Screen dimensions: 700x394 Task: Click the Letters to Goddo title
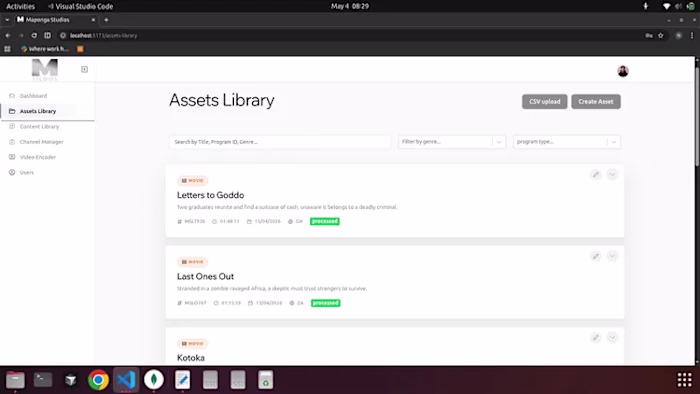click(x=210, y=195)
